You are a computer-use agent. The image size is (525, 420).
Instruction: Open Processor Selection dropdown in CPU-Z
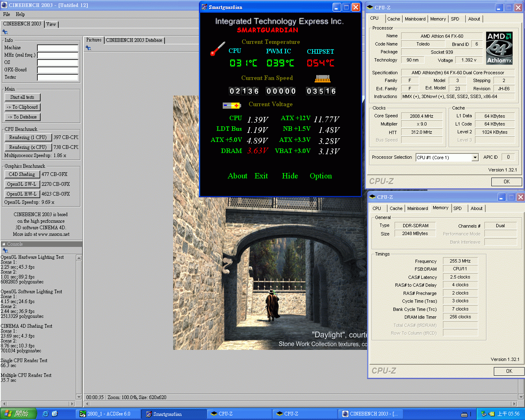click(475, 157)
